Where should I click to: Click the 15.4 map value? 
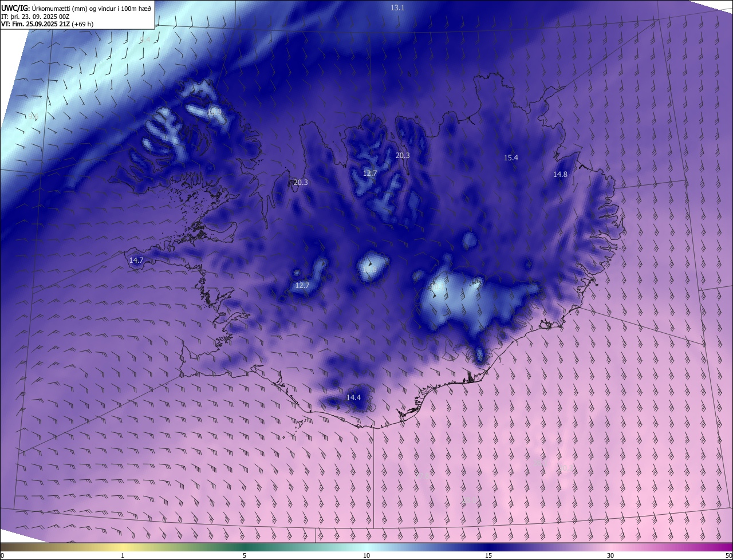pyautogui.click(x=511, y=157)
